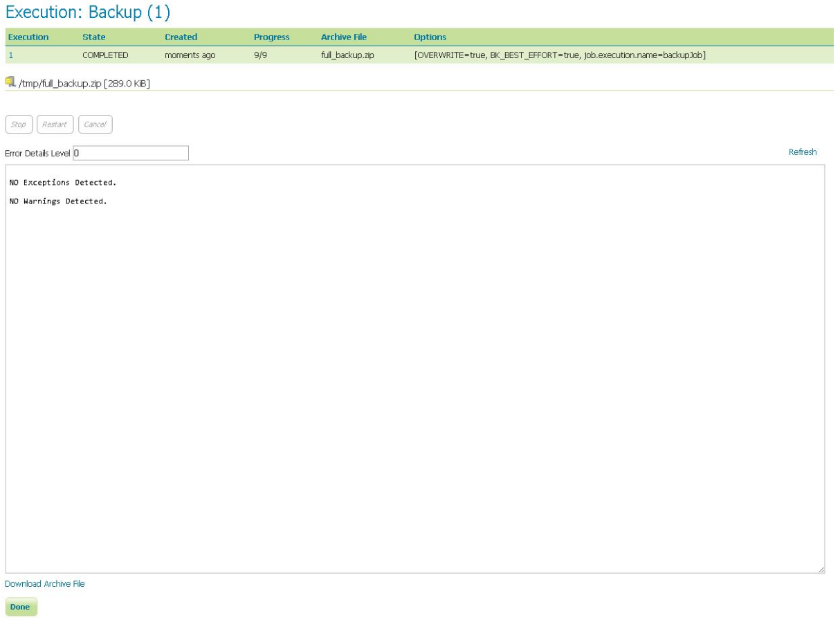Open execution number 1 link

[x=11, y=55]
